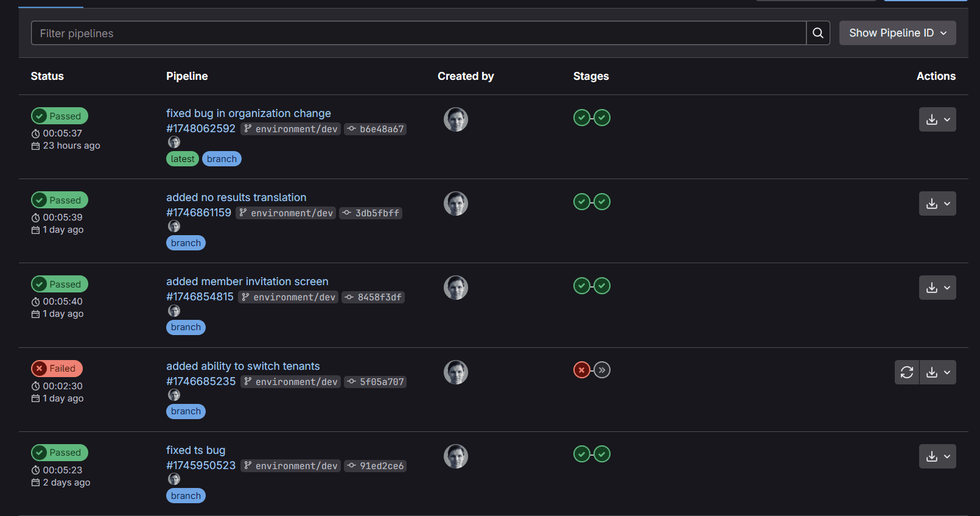Open pipeline #1746854815 details
Image resolution: width=980 pixels, height=516 pixels.
(200, 296)
